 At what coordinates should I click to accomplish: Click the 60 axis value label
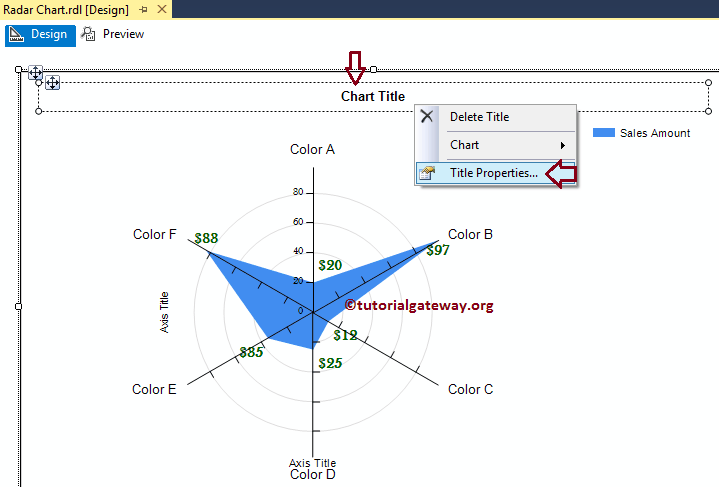(x=299, y=221)
